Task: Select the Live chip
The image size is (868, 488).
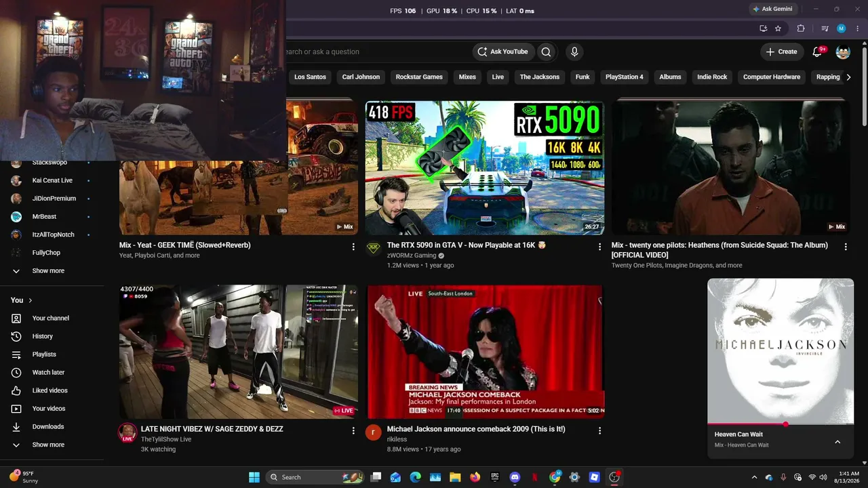Action: pos(498,77)
